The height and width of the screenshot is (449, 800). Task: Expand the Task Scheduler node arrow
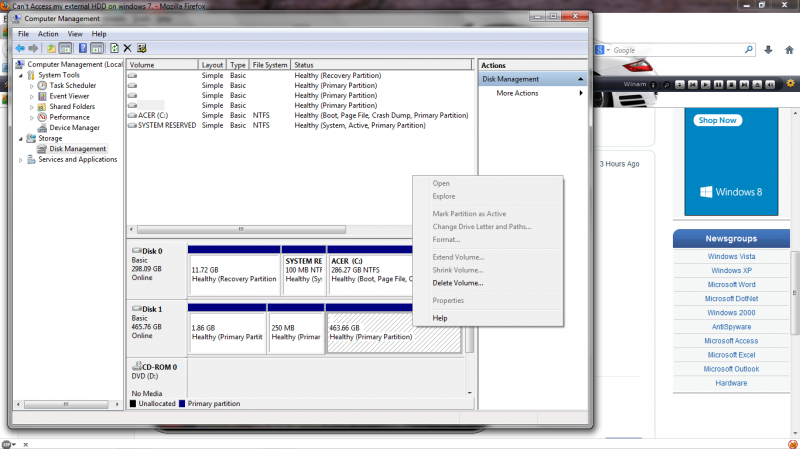32,86
